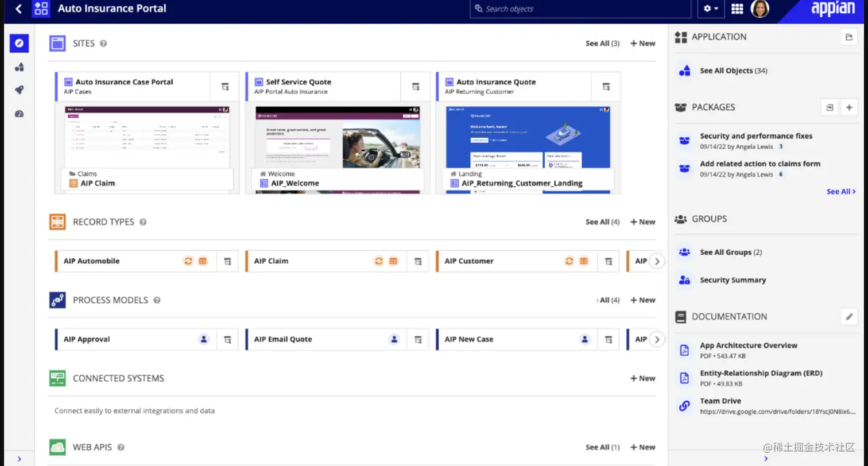Add a new Web API with + New
Screen dimensions: 868x466
pyautogui.click(x=642, y=447)
